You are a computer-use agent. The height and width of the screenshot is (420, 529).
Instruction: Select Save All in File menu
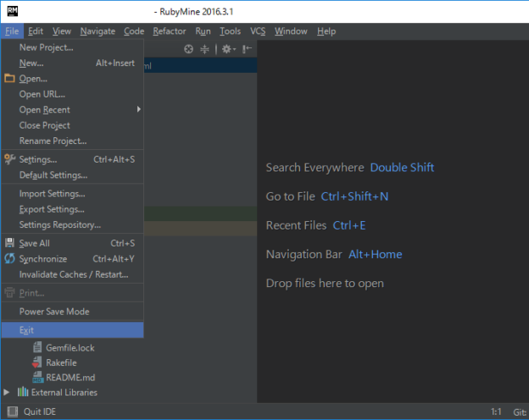tap(35, 243)
